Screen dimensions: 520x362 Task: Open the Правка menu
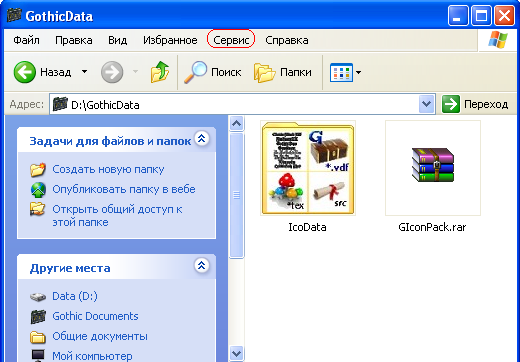[74, 40]
